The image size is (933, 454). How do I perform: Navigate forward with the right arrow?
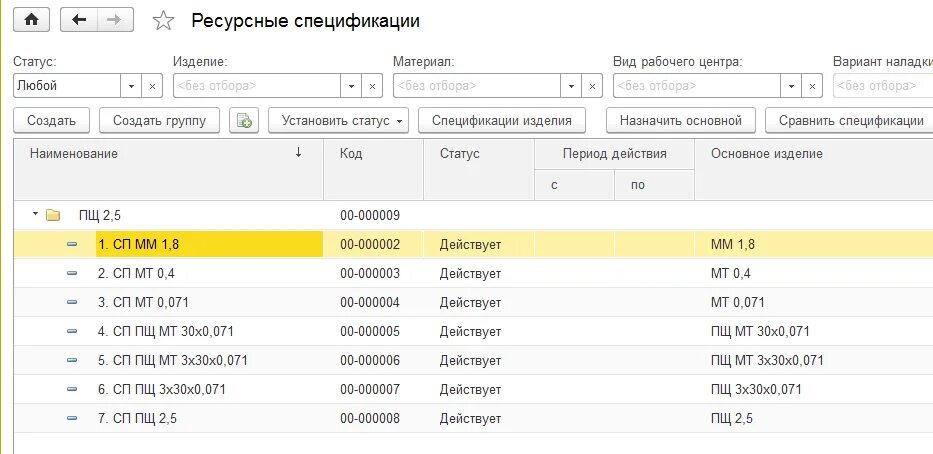coord(114,21)
